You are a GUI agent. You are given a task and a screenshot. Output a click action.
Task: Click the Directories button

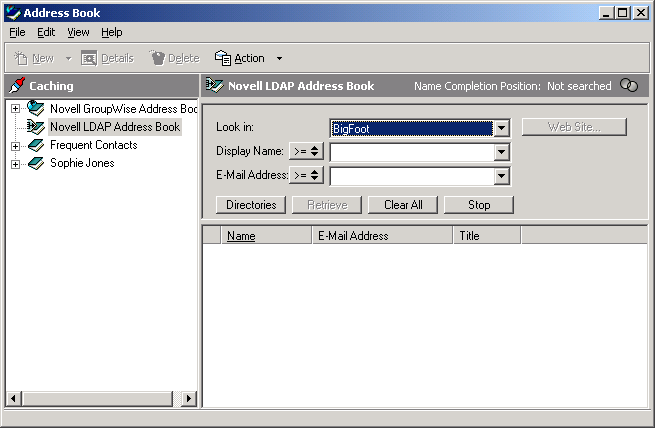tap(251, 205)
